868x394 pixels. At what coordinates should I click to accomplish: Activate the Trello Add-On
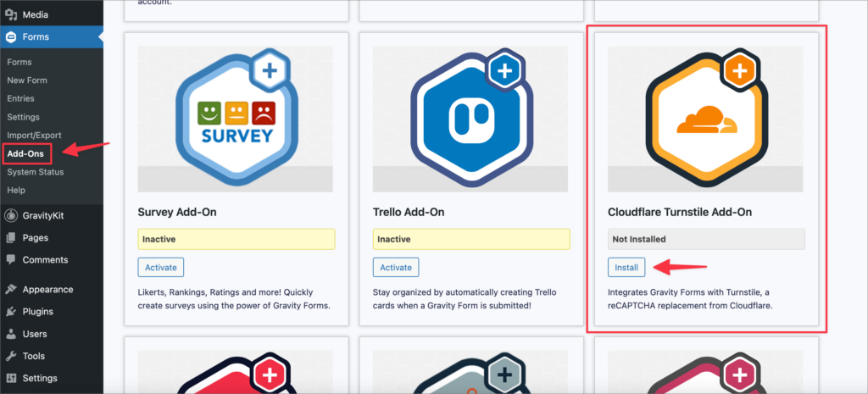pyautogui.click(x=396, y=267)
